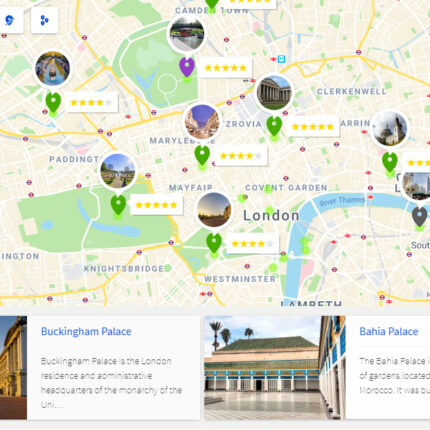
Task: Click the green pin near Paddington with four stars
Action: click(x=53, y=102)
